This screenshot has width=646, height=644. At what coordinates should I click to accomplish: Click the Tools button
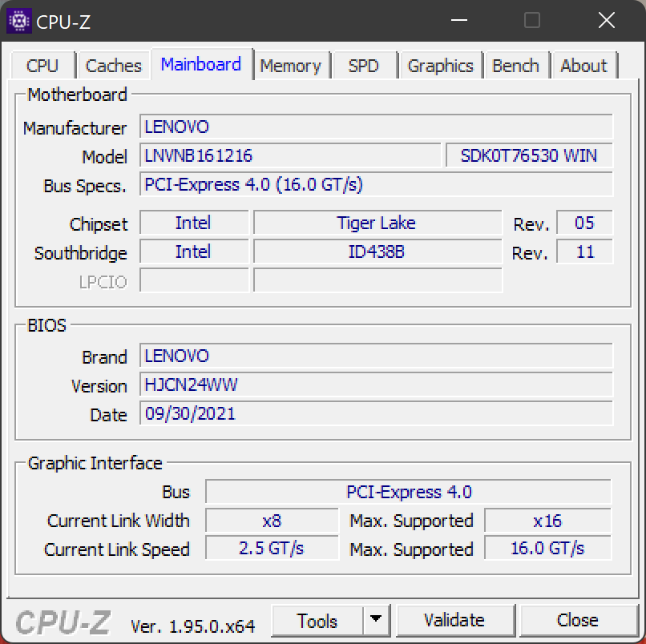pyautogui.click(x=317, y=621)
